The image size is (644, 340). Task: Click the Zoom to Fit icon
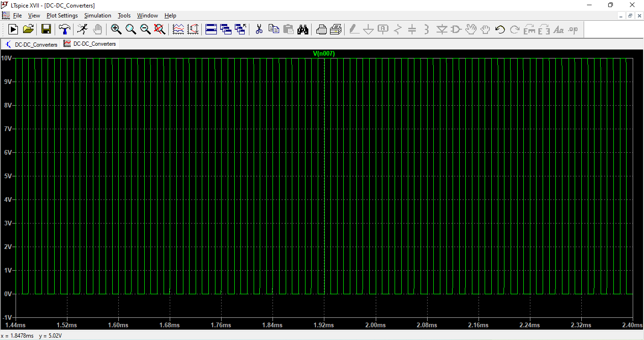[160, 30]
